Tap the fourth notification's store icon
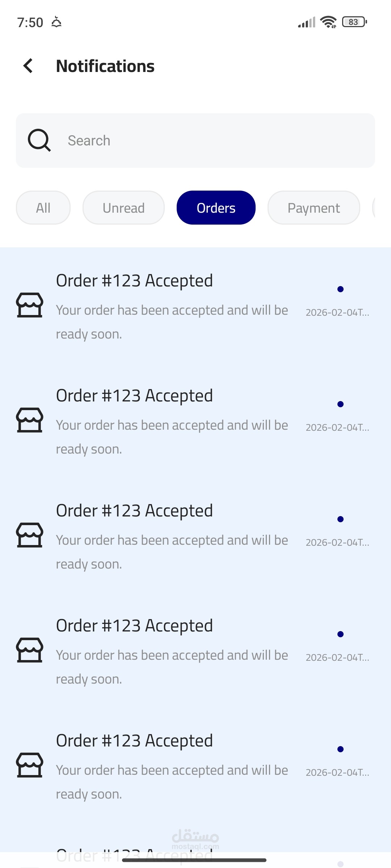Viewport: 391px width, 868px height. tap(30, 650)
